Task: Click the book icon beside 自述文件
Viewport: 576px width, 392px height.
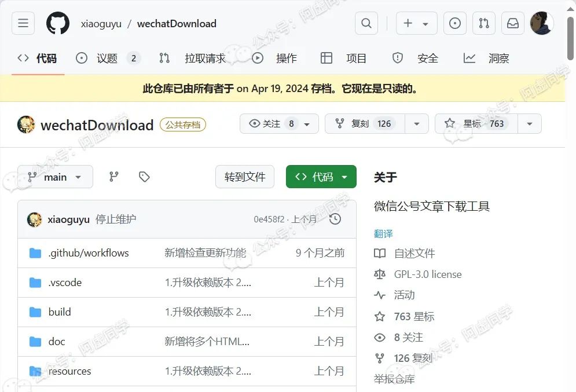Action: tap(380, 253)
